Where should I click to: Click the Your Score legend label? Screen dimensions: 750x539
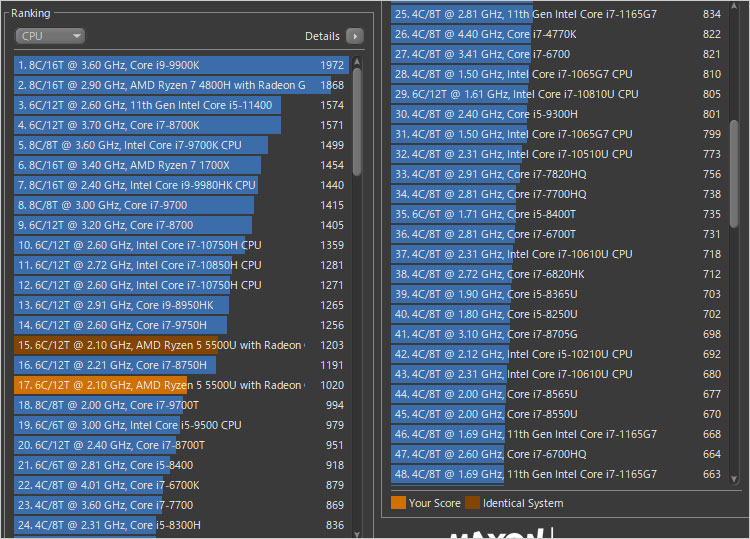pos(434,503)
